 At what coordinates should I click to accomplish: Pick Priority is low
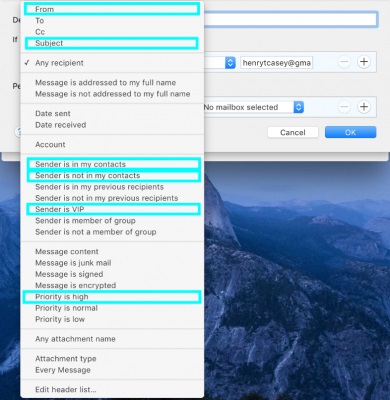coord(112,319)
